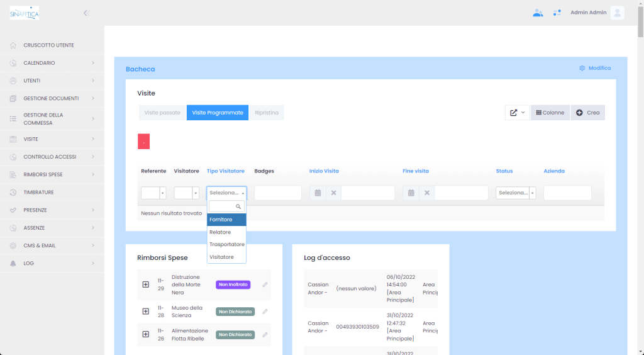The height and width of the screenshot is (355, 644).
Task: Open the export icon dropdown
Action: pos(518,113)
